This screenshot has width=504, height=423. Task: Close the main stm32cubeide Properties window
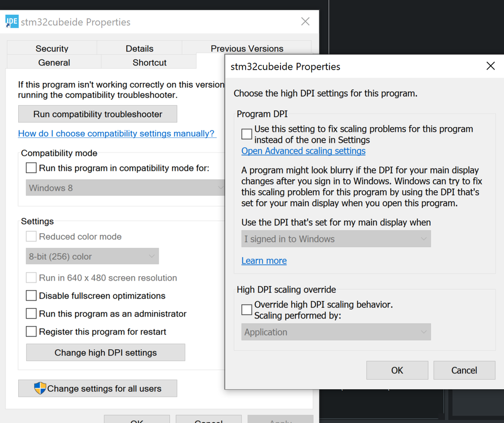coord(305,22)
